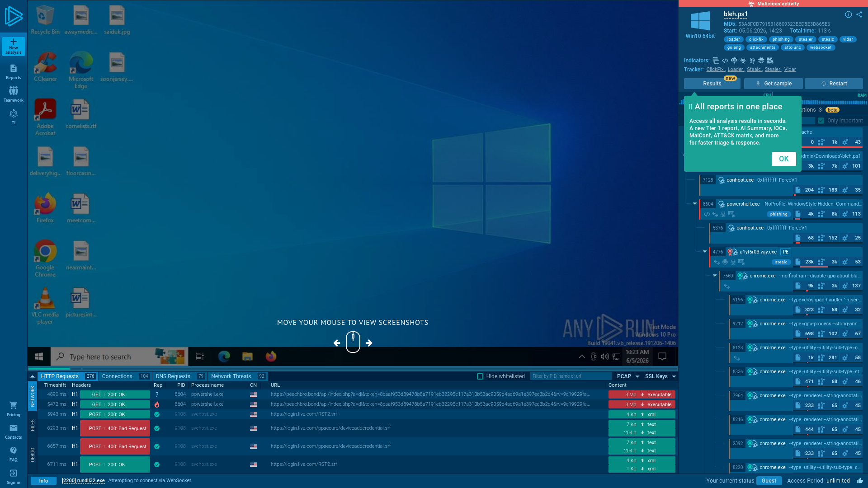Open the [2200] rundll32.exe status link
This screenshot has height=488, width=868.
(x=83, y=481)
